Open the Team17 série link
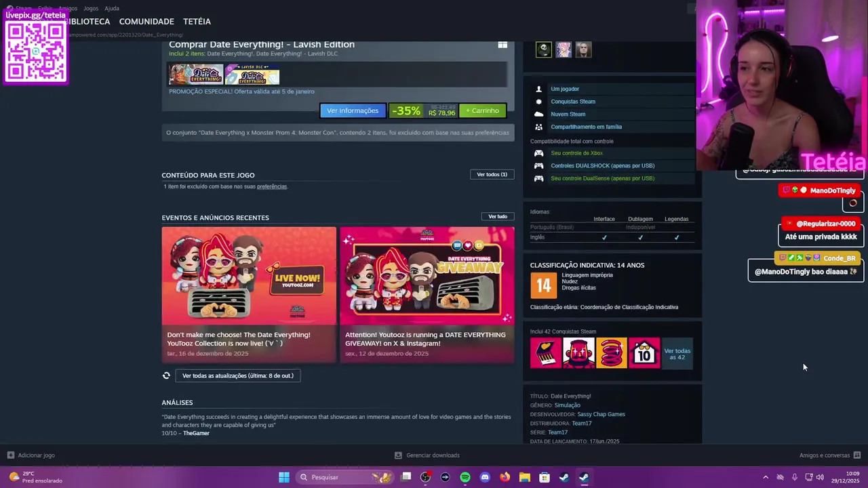 coord(557,432)
